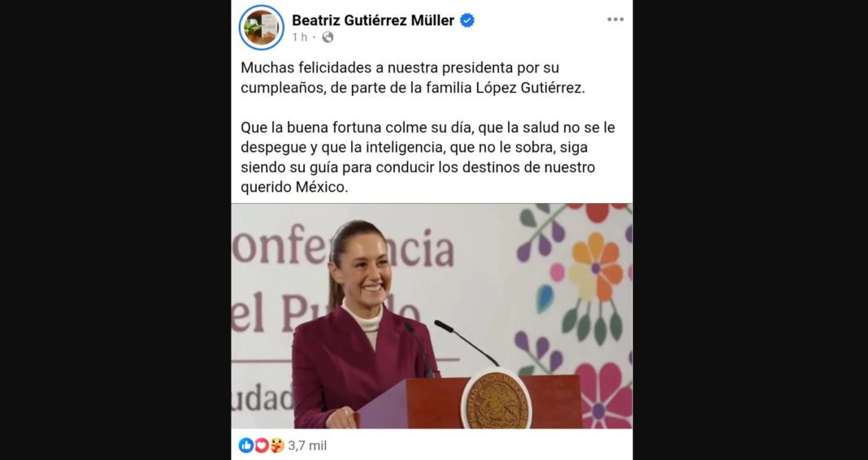Open the post photo of smiling woman
868x460 pixels.
click(x=432, y=316)
